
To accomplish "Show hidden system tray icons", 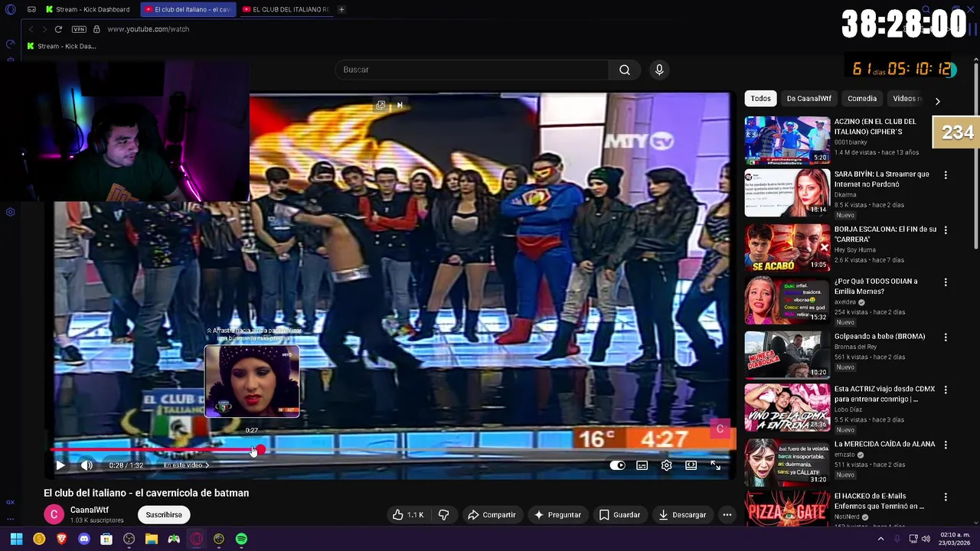I will point(880,539).
